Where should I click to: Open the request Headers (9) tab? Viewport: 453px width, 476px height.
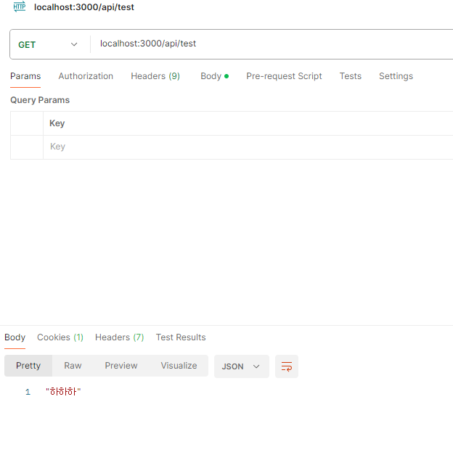coord(155,76)
